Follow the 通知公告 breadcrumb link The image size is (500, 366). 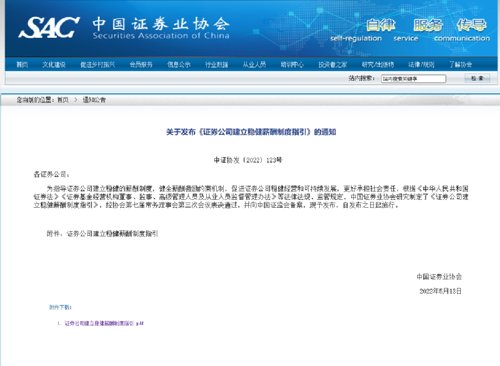pyautogui.click(x=94, y=100)
